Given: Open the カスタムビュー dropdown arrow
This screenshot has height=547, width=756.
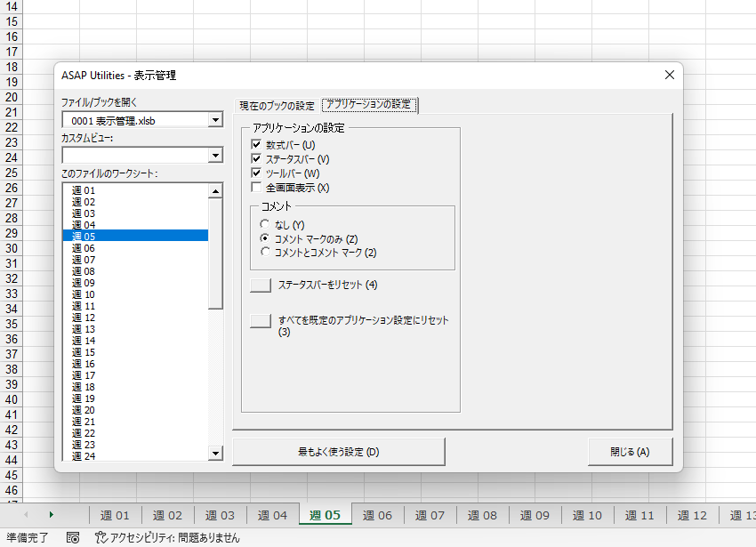Looking at the screenshot, I should (x=215, y=156).
